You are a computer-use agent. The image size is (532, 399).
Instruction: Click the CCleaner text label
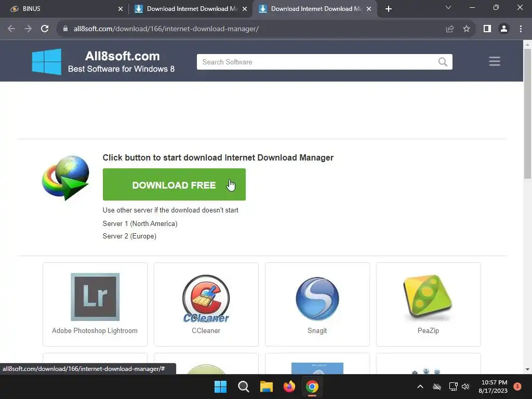click(x=206, y=331)
